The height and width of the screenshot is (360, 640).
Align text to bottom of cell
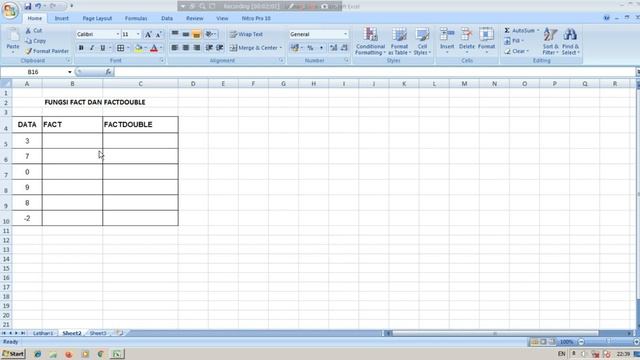click(x=196, y=34)
